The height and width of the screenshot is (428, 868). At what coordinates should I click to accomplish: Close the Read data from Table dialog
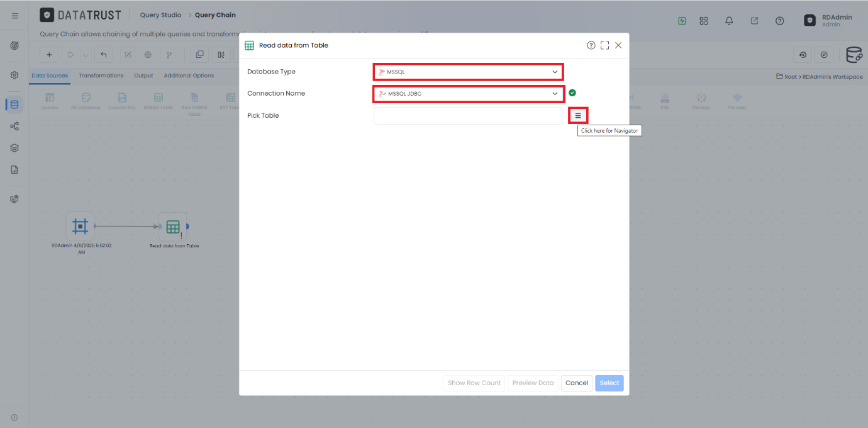coord(618,45)
